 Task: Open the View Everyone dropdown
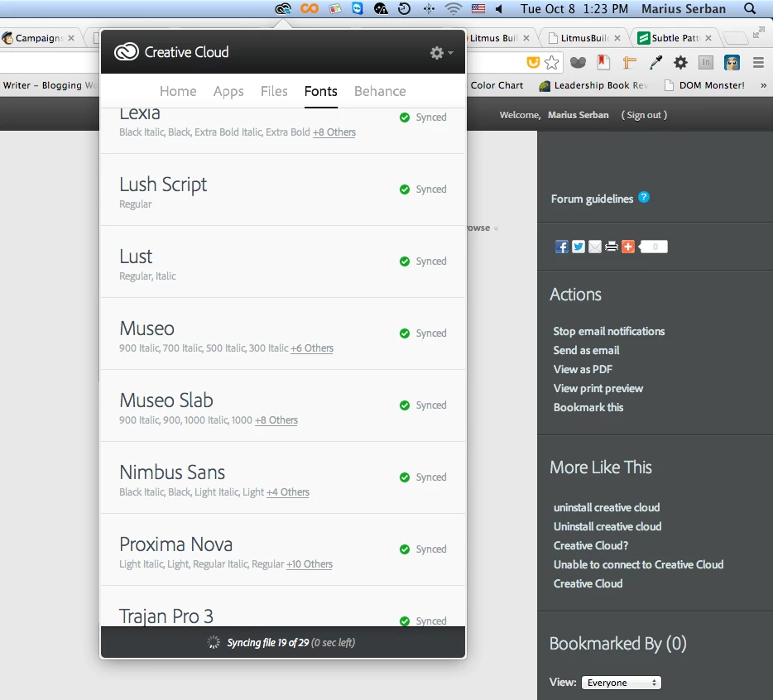point(622,683)
